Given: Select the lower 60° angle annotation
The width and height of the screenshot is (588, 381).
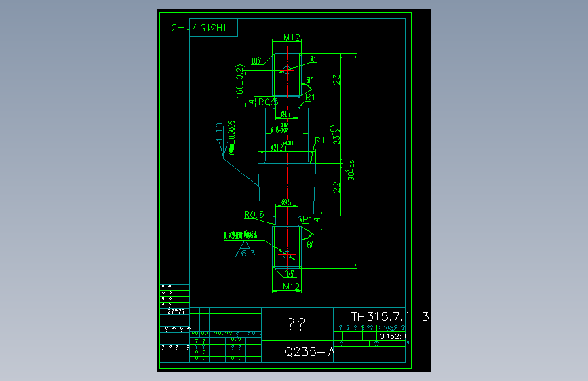Looking at the screenshot, I should pos(310,245).
